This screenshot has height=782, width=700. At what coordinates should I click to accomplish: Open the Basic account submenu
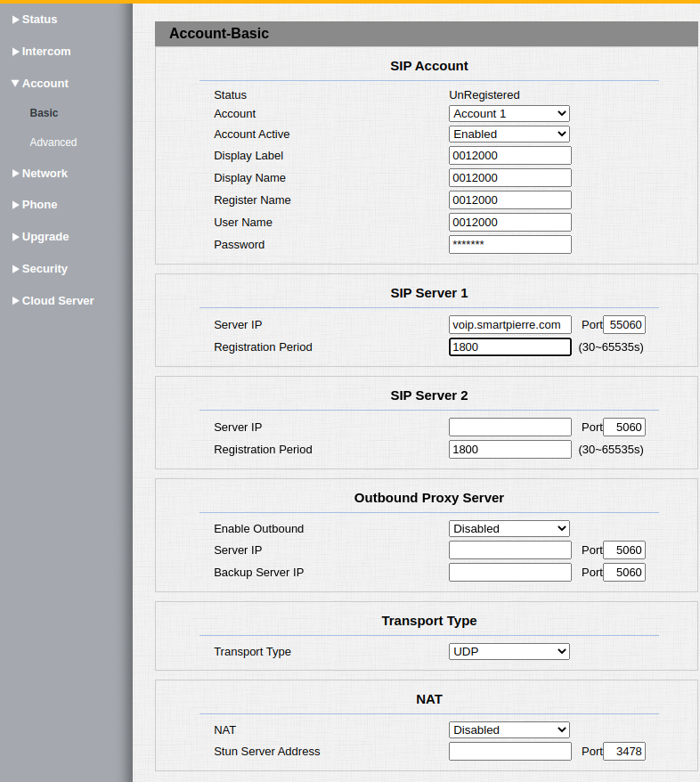coord(44,113)
